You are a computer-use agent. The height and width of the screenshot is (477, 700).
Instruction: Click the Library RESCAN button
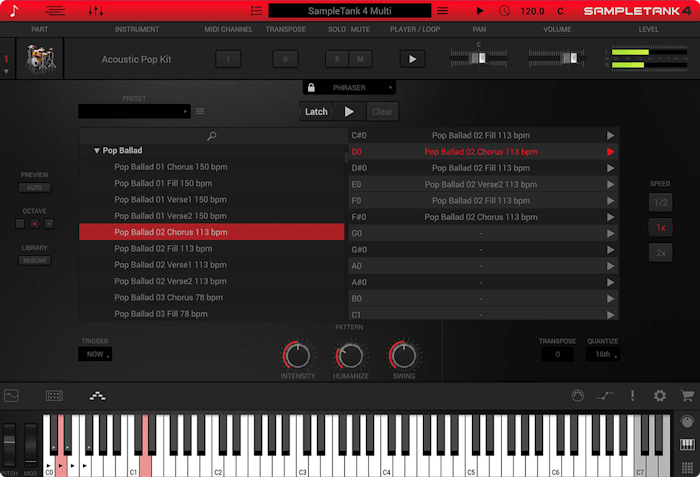(x=34, y=260)
